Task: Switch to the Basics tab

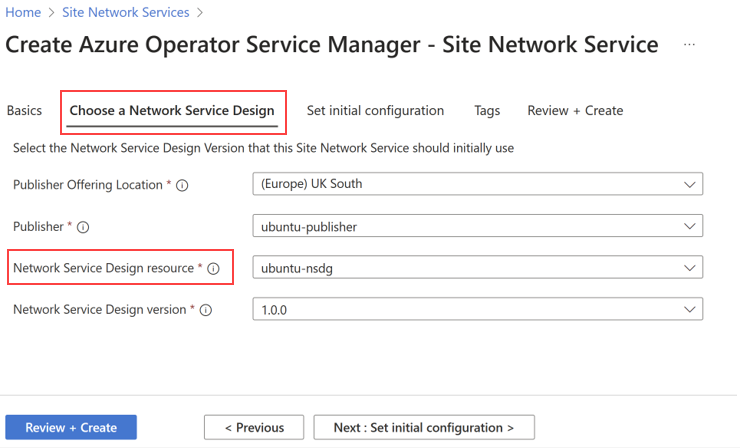Action: coord(24,110)
